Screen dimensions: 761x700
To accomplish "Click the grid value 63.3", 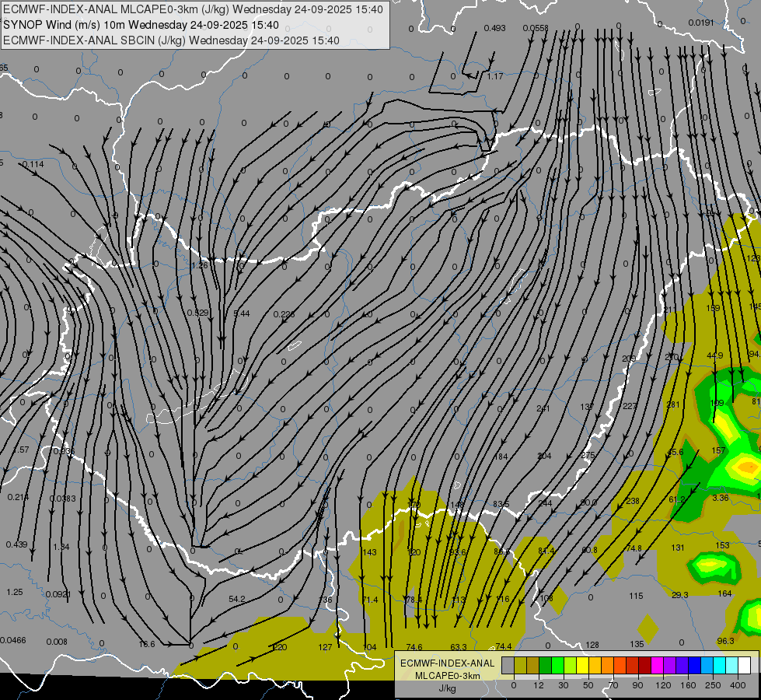I will click(x=459, y=647).
